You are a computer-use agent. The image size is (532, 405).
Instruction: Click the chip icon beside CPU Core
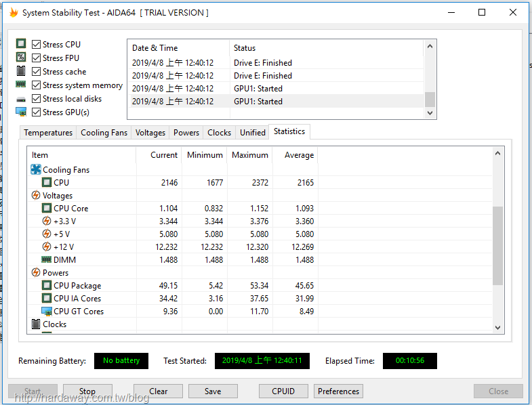(47, 208)
